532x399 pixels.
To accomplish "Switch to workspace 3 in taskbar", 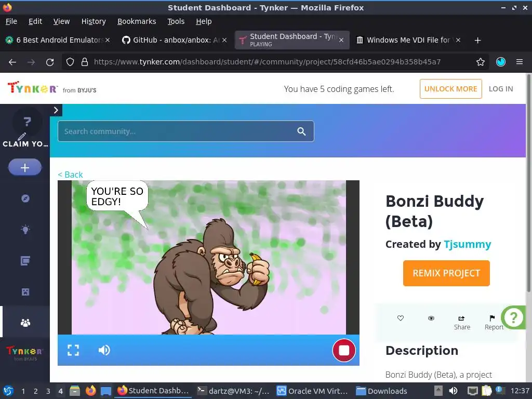I will [x=48, y=391].
